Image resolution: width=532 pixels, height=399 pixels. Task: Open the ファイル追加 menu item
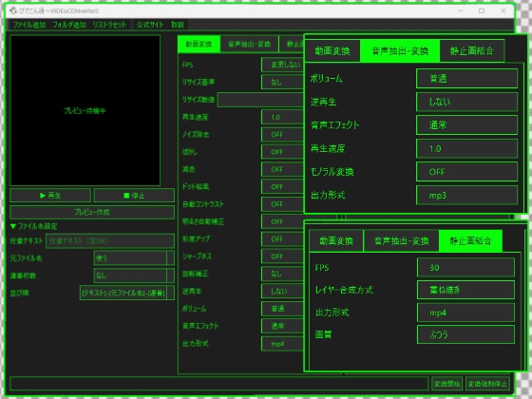(x=29, y=25)
